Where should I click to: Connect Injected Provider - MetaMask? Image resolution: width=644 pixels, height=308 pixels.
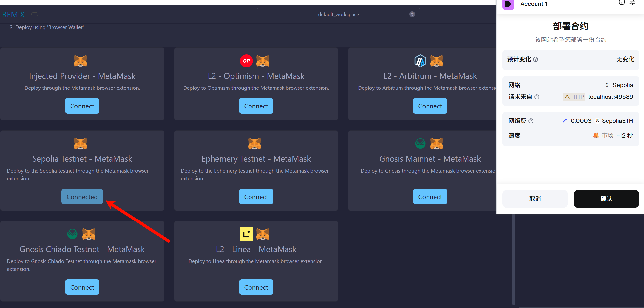point(82,106)
